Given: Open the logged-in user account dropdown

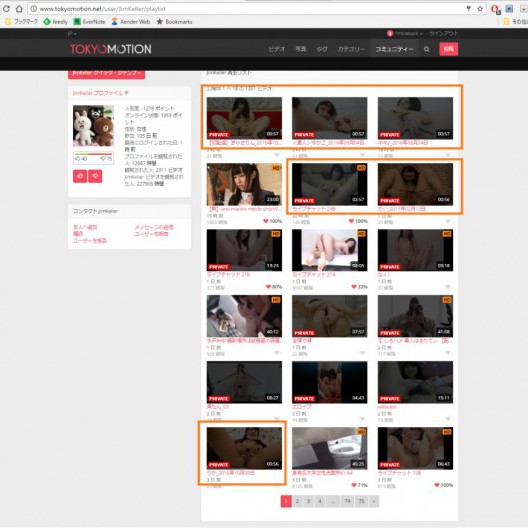Looking at the screenshot, I should 404,33.
